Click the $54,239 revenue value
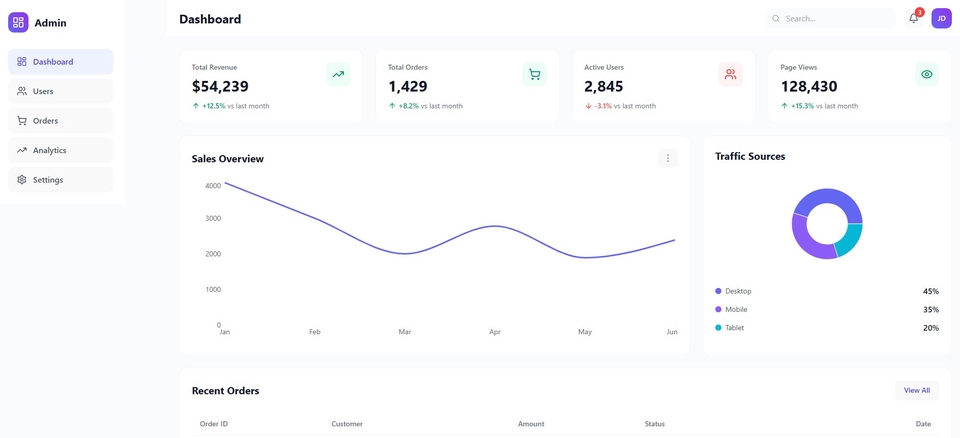The height and width of the screenshot is (438, 960). 220,86
